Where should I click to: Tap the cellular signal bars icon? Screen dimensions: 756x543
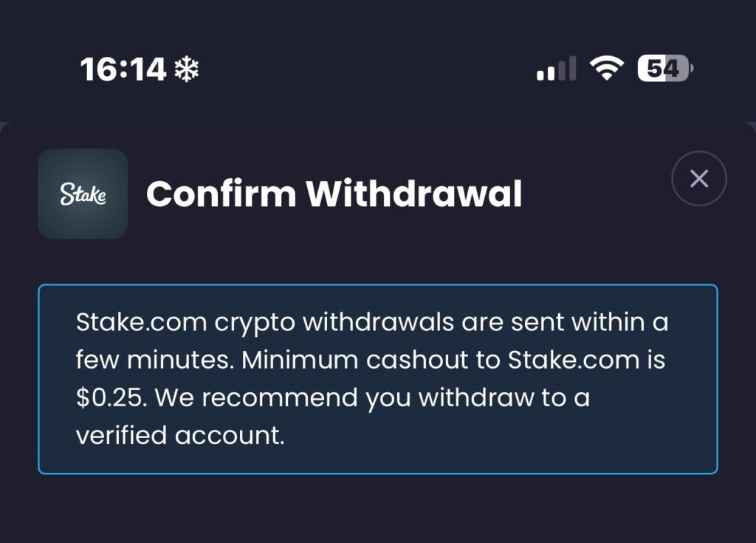click(556, 69)
